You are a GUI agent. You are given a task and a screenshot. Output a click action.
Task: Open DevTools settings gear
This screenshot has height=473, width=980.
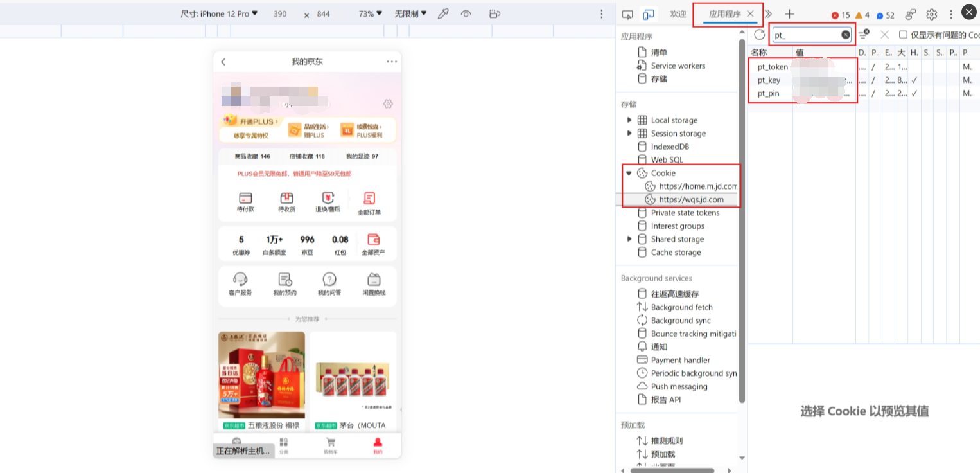pyautogui.click(x=932, y=14)
